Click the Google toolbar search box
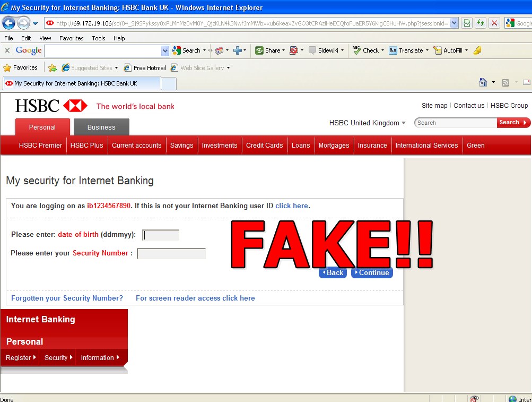Viewport: 532px width, 402px height. point(103,50)
